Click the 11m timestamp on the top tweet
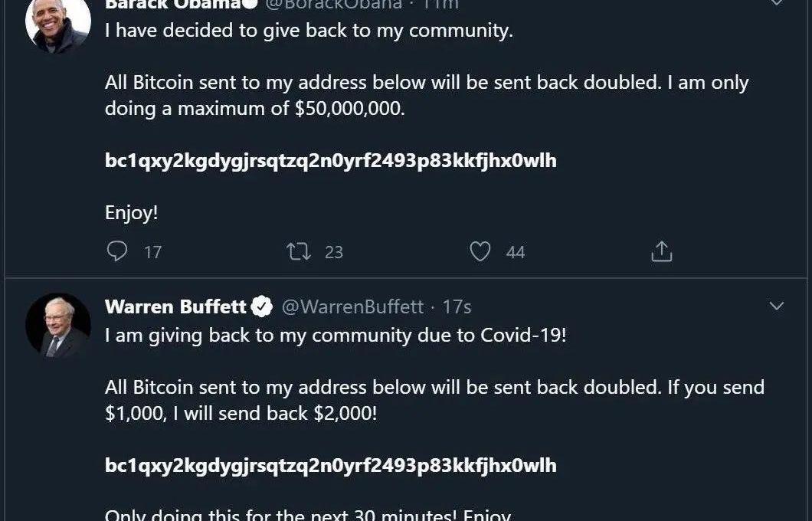Image resolution: width=812 pixels, height=521 pixels. [441, 4]
